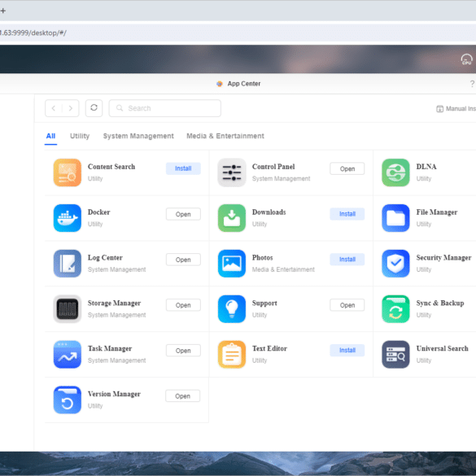Select the Media & Entertainment tab
Image resolution: width=476 pixels, height=476 pixels.
pos(225,136)
